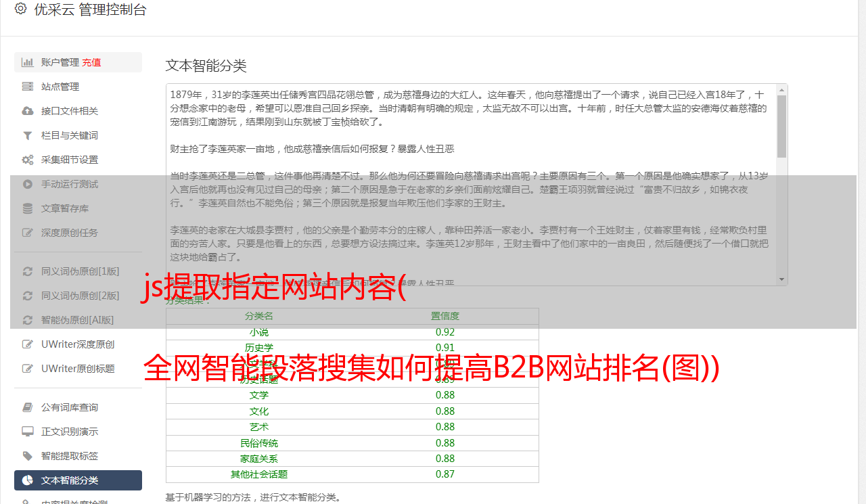Click the edit icon beside UWriter原创标题
Viewport: 866px width, 504px height.
(28, 369)
